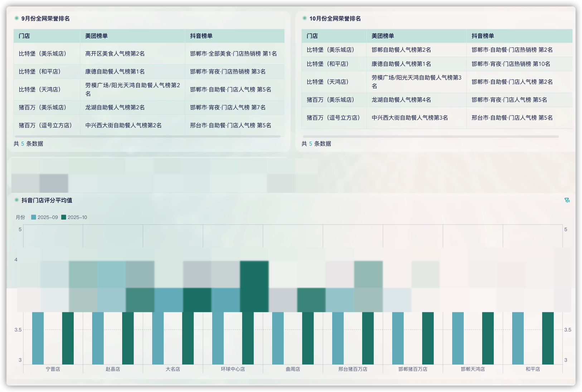The height and width of the screenshot is (392, 582).
Task: Select the 门店 column header in the 9月份 table
Action: click(47, 36)
